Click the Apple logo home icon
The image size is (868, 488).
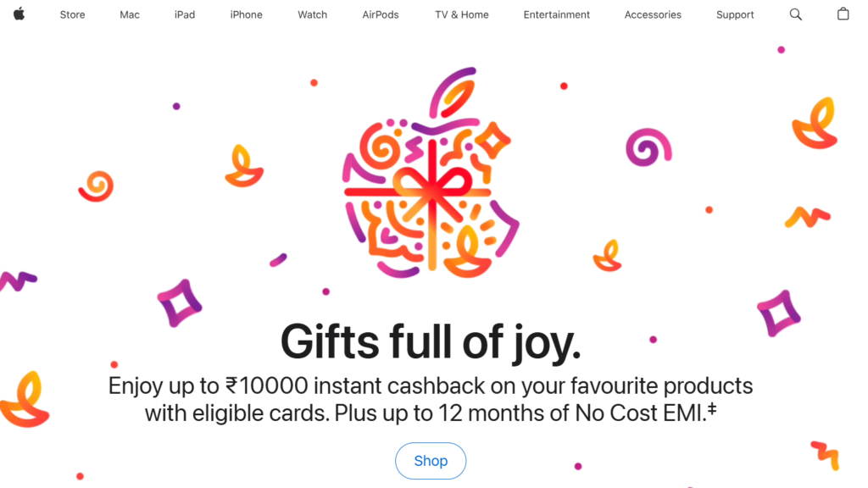pos(19,14)
